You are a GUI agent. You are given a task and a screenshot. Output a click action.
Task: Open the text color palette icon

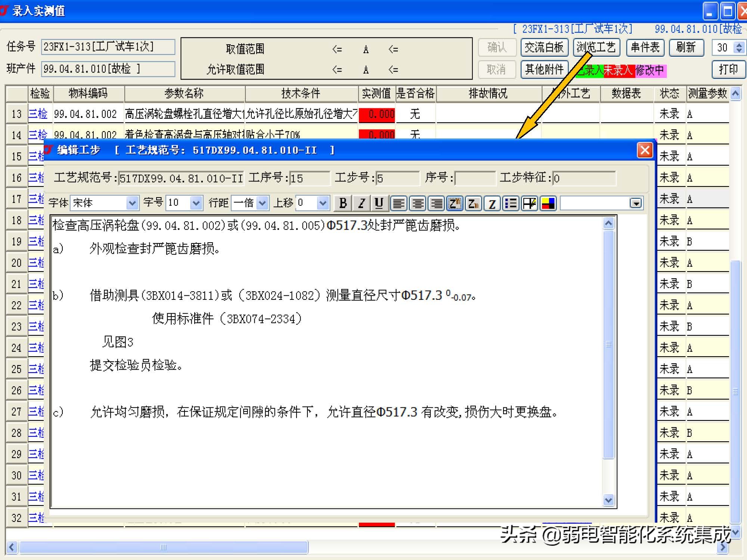coord(548,203)
